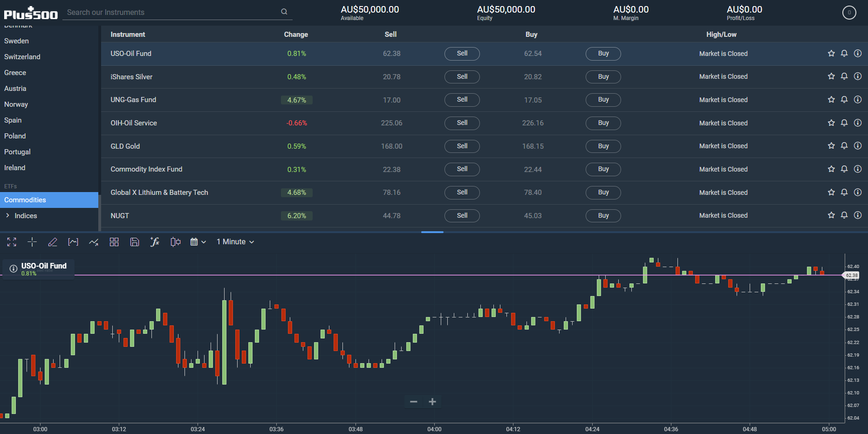Open NUGT info icon
Viewport: 868px width, 434px height.
(x=858, y=215)
